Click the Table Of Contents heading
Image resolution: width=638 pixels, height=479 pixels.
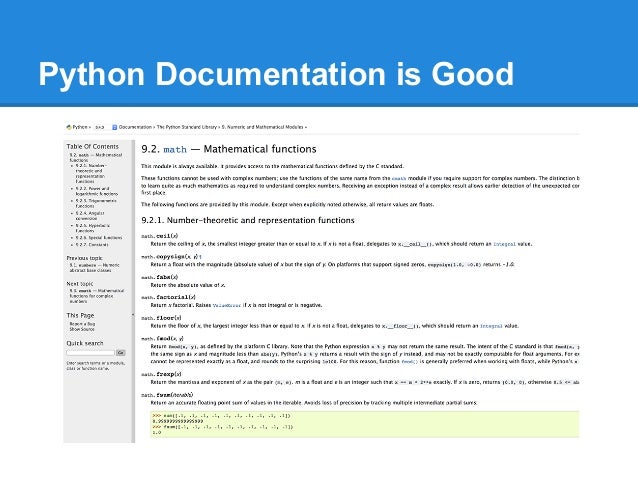pyautogui.click(x=92, y=147)
